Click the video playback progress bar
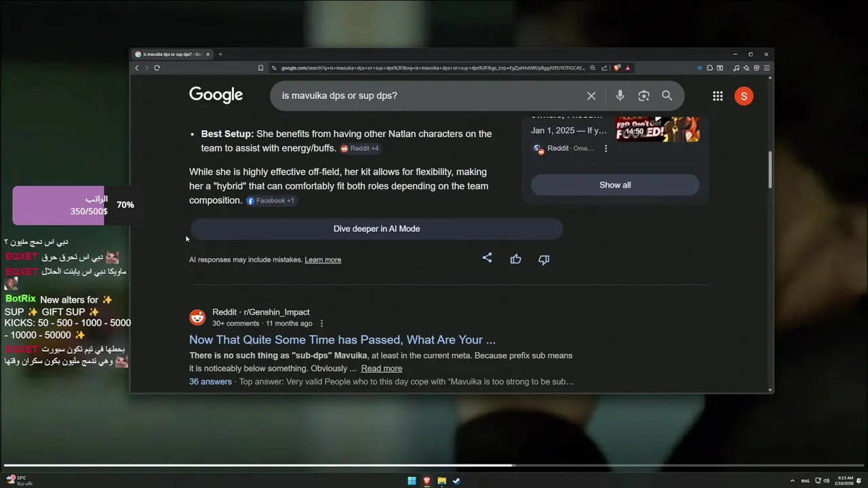This screenshot has width=868, height=488. point(434,466)
